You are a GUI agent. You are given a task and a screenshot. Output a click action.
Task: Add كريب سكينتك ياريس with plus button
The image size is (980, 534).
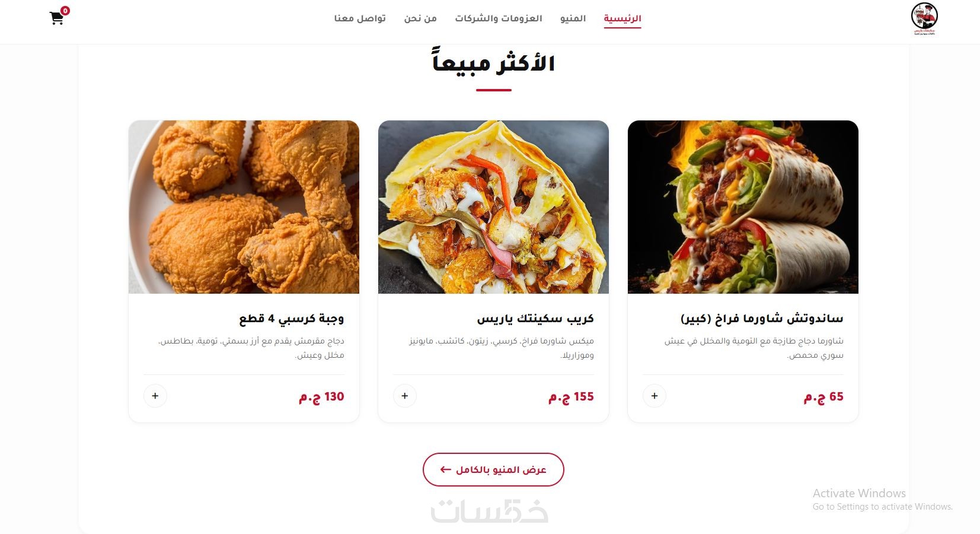point(404,396)
